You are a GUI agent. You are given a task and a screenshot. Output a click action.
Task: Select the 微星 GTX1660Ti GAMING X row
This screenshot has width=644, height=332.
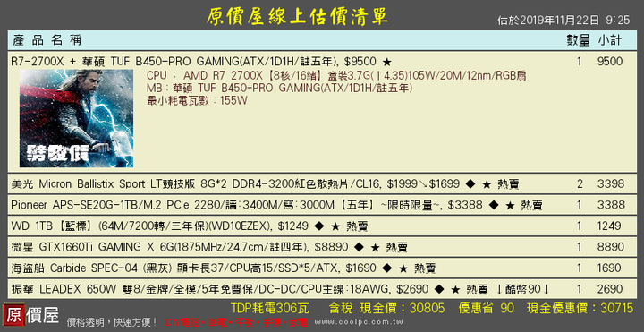tap(322, 247)
